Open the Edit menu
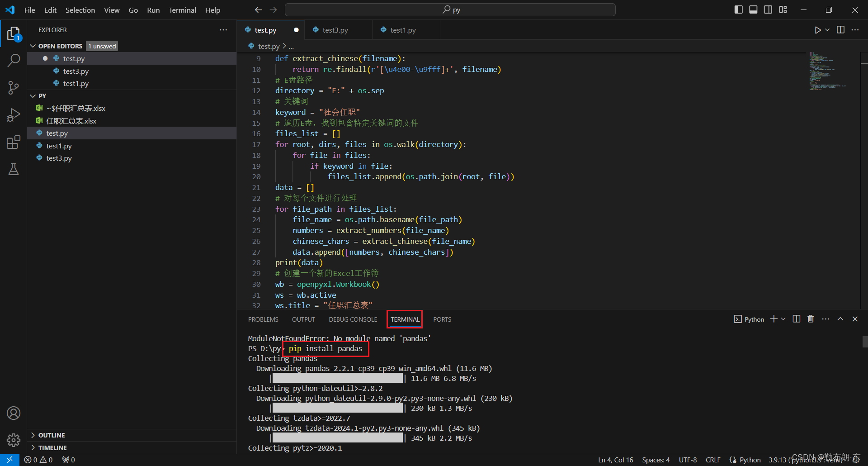This screenshot has height=466, width=868. (50, 10)
